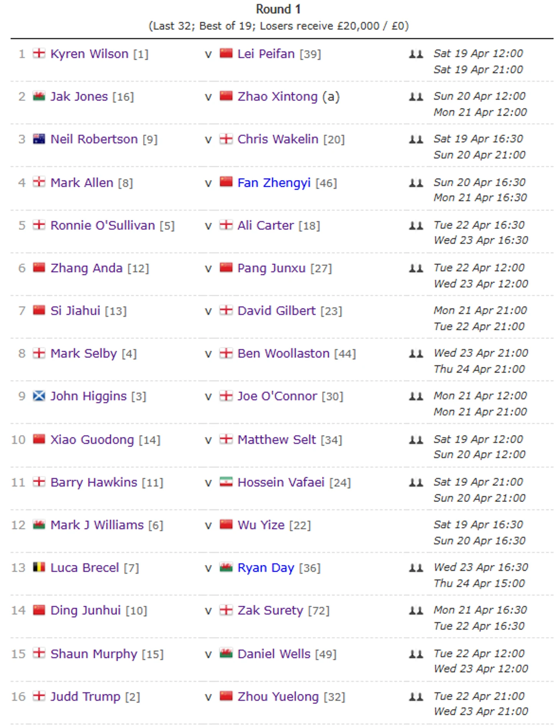Open head-to-head icon for Judd Trump match
The image size is (560, 728).
click(416, 697)
